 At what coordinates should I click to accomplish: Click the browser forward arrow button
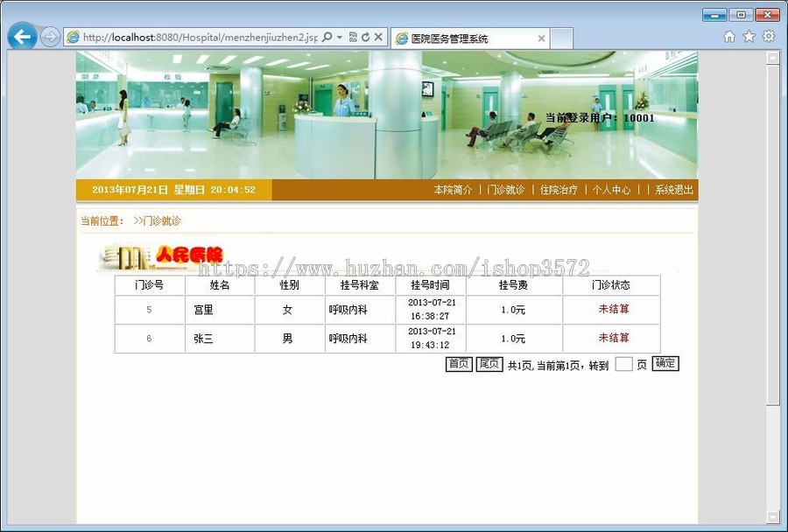[50, 37]
